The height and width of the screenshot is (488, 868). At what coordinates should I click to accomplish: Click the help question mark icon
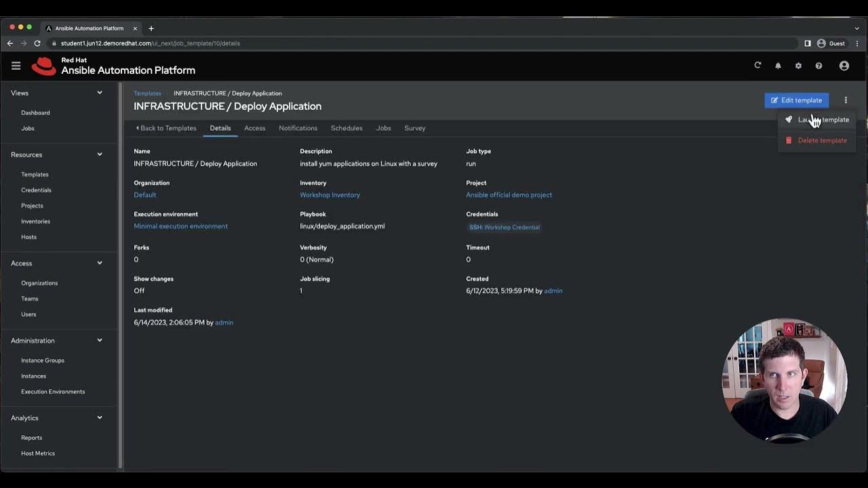[x=818, y=66]
